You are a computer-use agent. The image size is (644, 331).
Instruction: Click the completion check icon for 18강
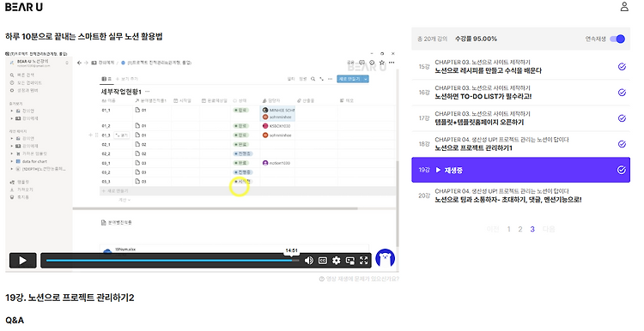[622, 144]
